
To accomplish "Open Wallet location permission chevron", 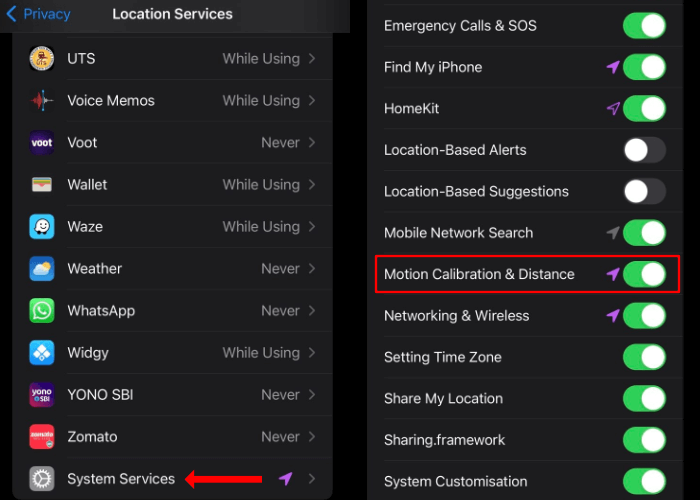I will [312, 185].
